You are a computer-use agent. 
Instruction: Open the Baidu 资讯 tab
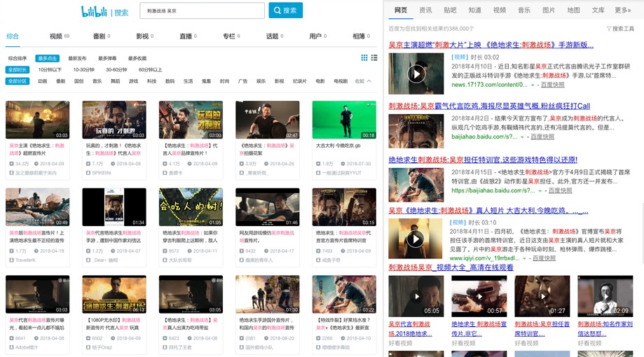pos(425,10)
